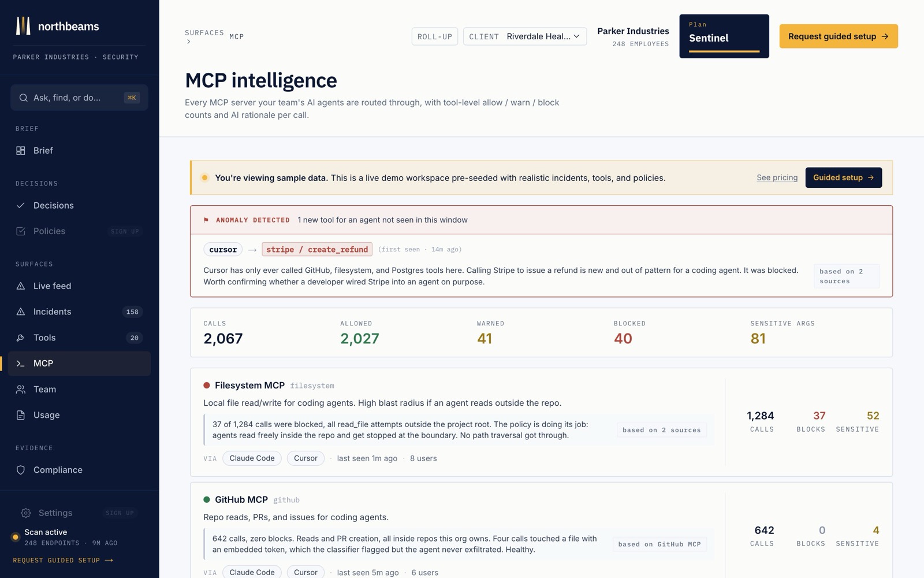This screenshot has height=578, width=924.
Task: Click the 642 Calls value in GitHub
Action: [764, 531]
